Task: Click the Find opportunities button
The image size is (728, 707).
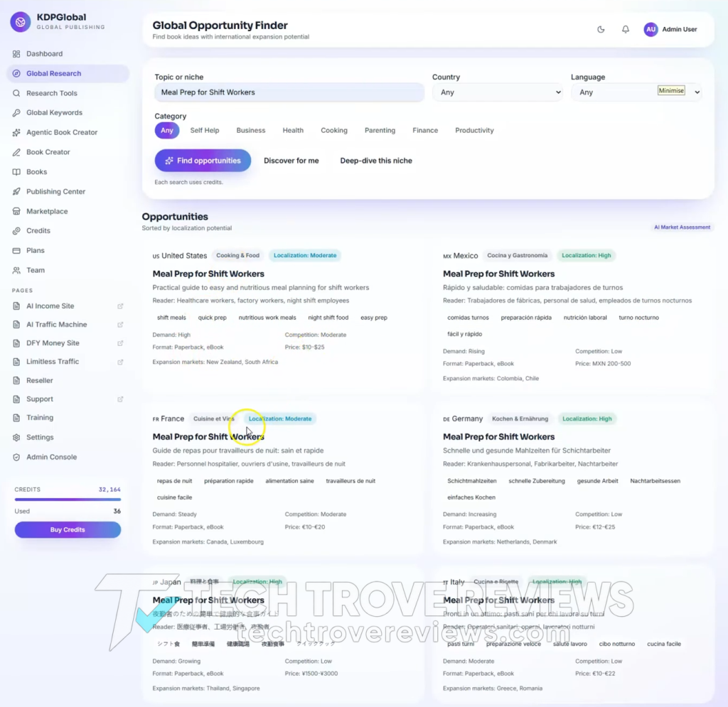Action: (x=203, y=161)
